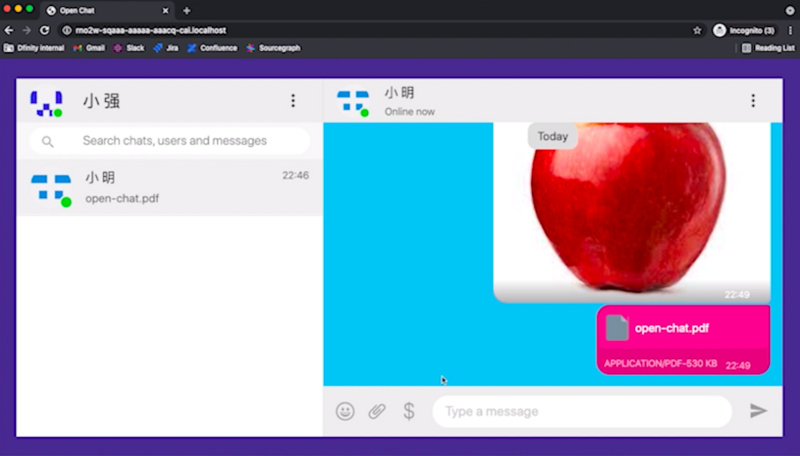Click the PDF file icon in message
The width and height of the screenshot is (800, 456).
point(617,328)
